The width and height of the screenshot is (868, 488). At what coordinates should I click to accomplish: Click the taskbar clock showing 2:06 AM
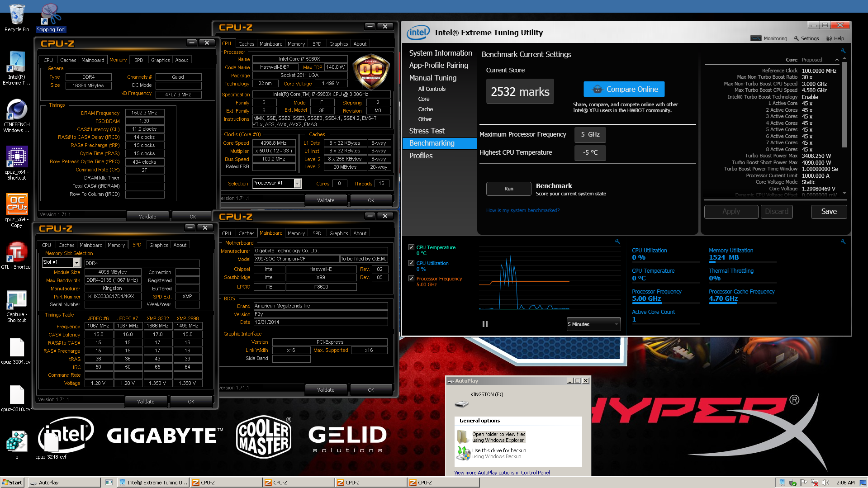click(845, 483)
